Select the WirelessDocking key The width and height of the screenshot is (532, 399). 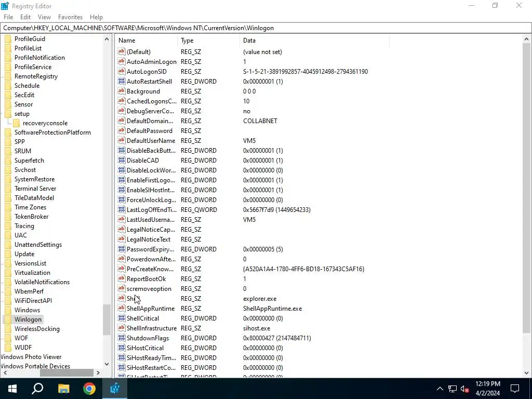[x=37, y=328]
